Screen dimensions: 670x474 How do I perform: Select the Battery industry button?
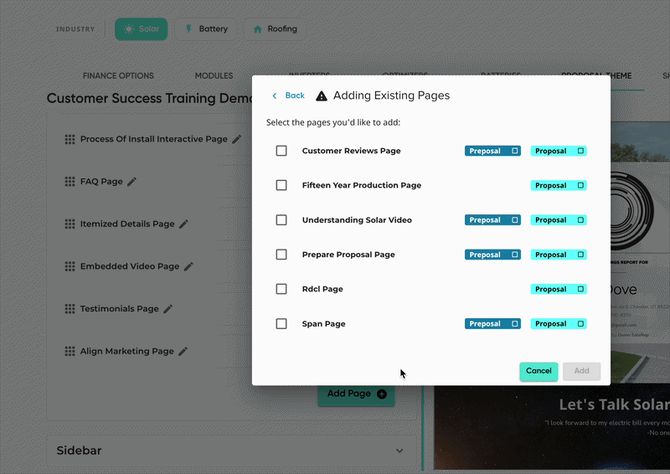click(206, 29)
